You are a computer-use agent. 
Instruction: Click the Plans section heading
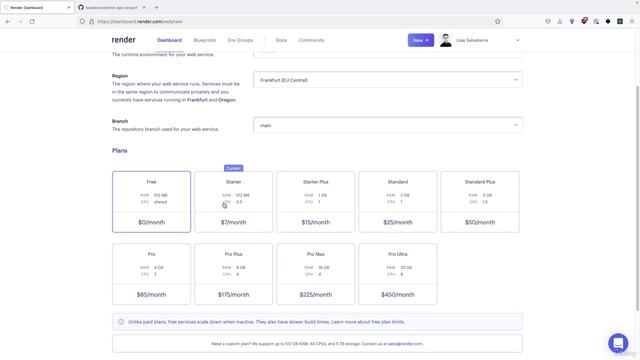(120, 151)
